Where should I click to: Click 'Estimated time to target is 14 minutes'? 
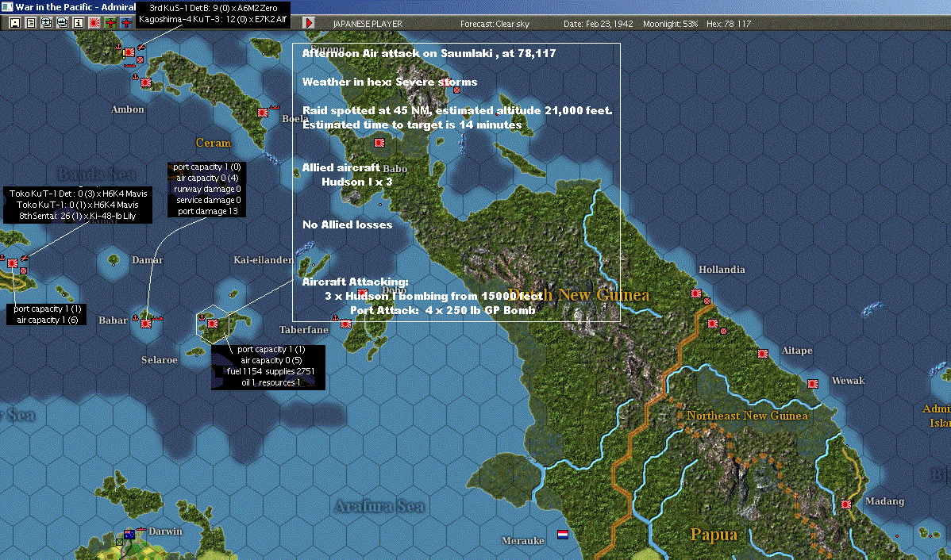point(412,125)
